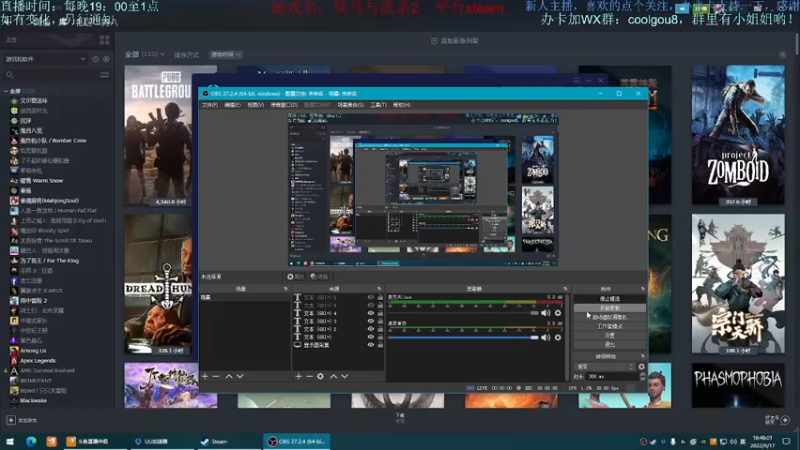Open settings gear for the Mic/Aux audio channel
The width and height of the screenshot is (800, 450).
click(x=558, y=313)
